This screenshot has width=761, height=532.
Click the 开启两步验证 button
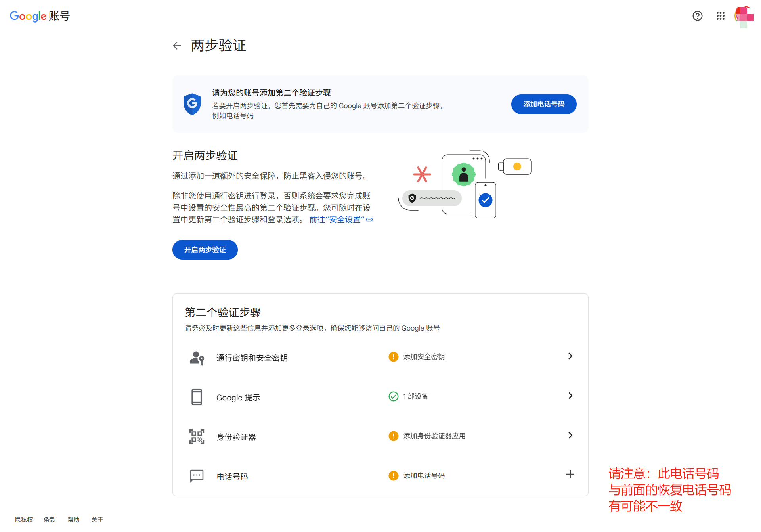pyautogui.click(x=205, y=250)
